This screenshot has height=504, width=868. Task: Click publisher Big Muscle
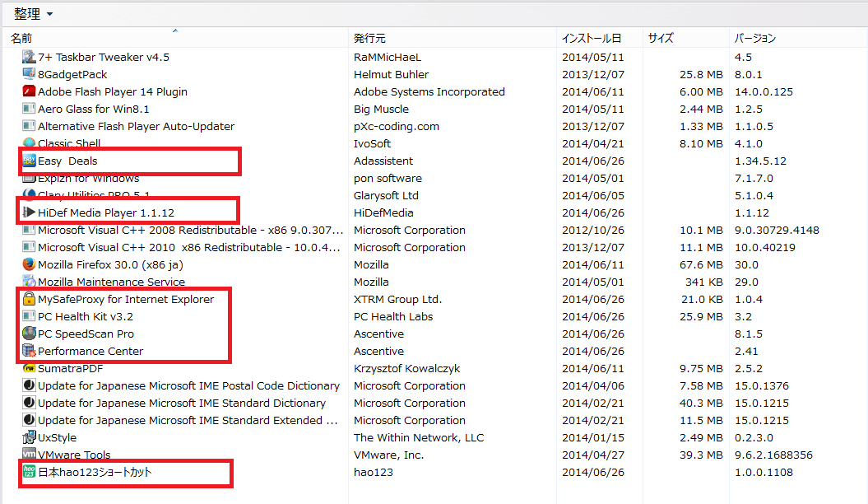[x=382, y=109]
